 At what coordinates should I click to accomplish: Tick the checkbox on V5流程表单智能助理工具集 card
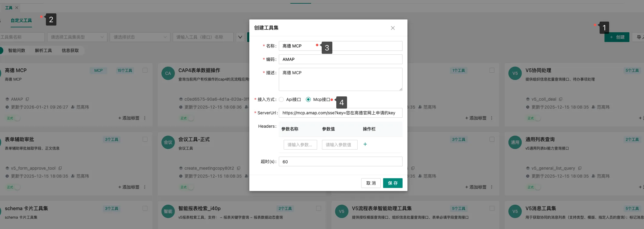pos(492,208)
